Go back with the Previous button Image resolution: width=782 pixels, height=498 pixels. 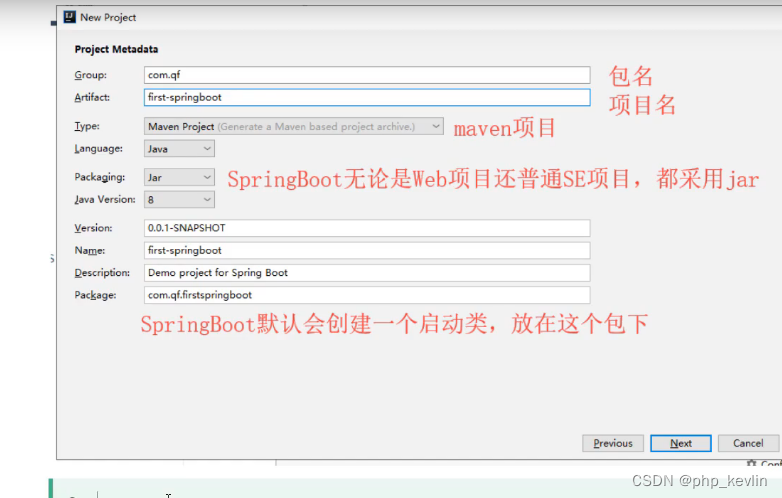pyautogui.click(x=613, y=443)
